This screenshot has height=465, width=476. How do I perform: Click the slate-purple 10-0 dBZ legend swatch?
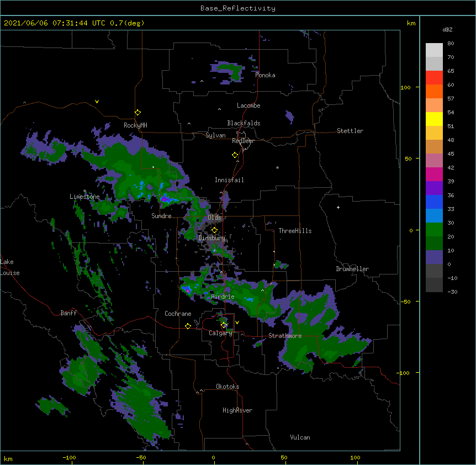434,257
